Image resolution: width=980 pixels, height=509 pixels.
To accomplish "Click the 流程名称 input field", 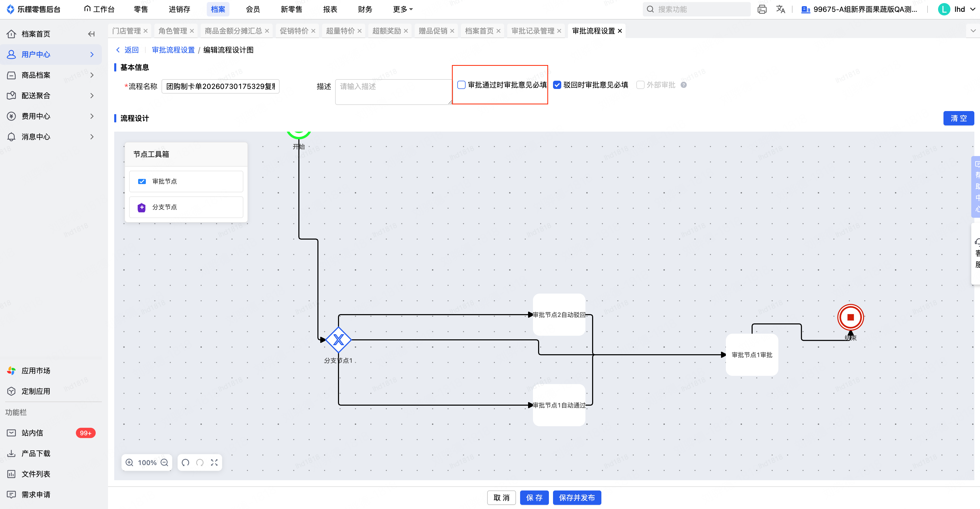I will click(220, 86).
